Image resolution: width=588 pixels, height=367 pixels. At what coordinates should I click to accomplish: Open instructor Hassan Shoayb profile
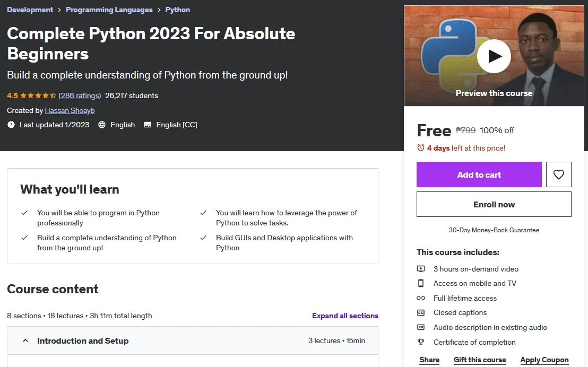coord(70,111)
